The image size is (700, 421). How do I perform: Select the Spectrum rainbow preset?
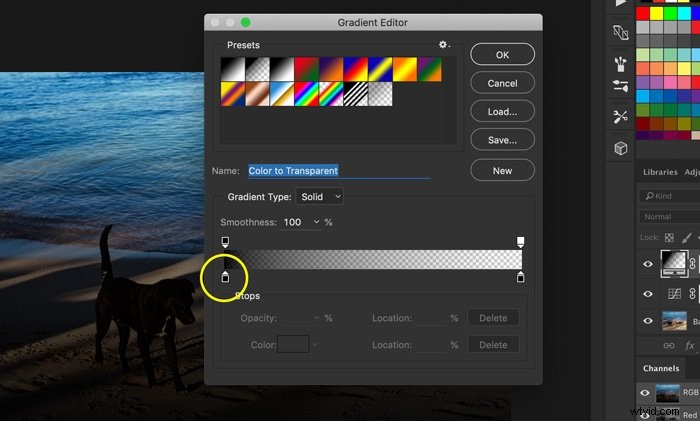coord(307,94)
